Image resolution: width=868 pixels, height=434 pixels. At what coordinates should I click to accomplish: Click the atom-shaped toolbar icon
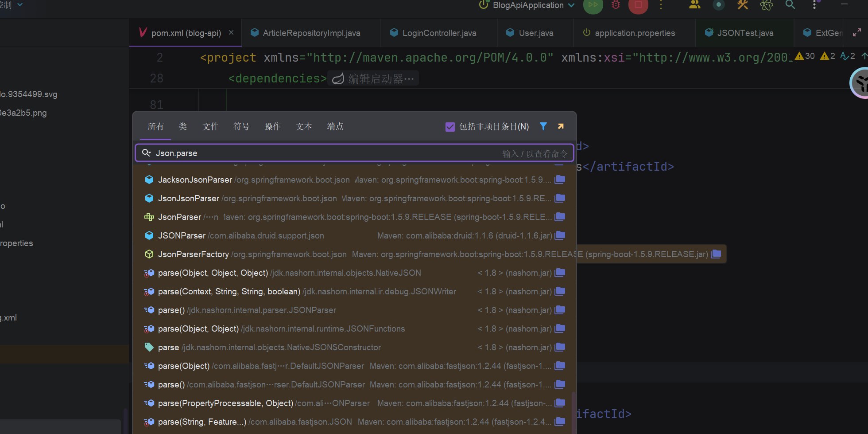pos(767,5)
